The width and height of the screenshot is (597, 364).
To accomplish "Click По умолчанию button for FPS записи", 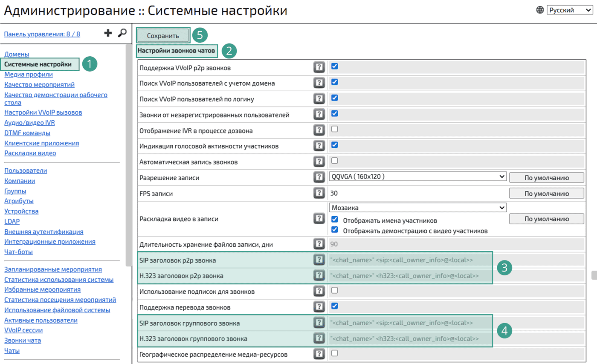I will point(546,193).
